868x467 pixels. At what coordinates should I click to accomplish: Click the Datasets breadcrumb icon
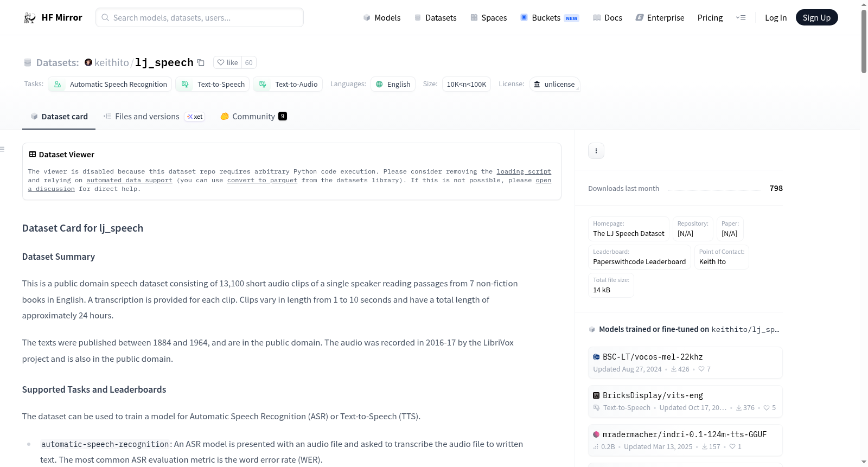point(28,63)
